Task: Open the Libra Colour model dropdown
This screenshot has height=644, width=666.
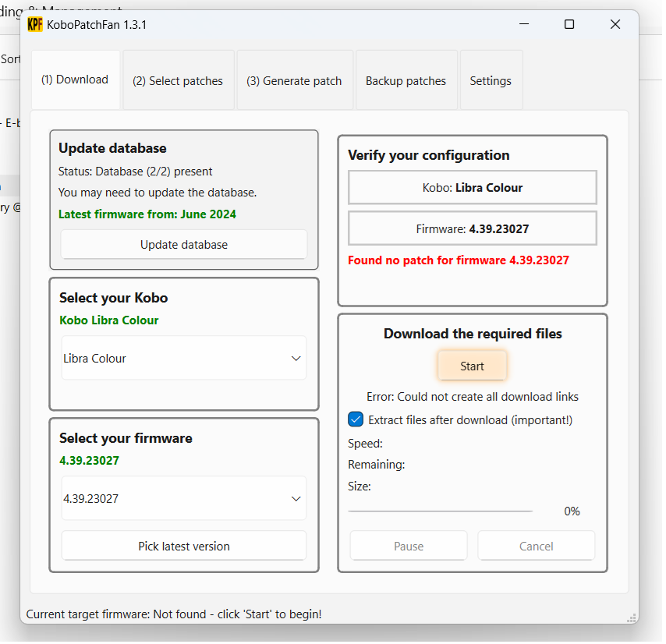Action: [x=184, y=359]
